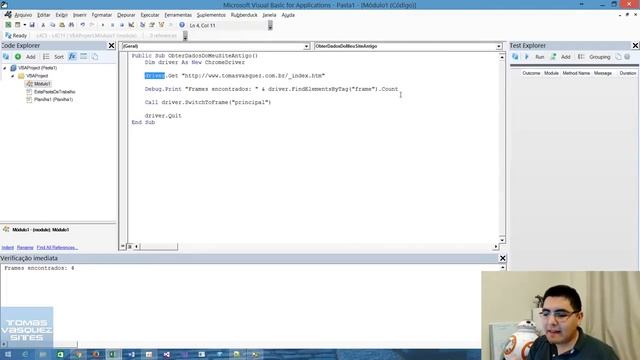Click the Design Mode icon
The width and height of the screenshot is (640, 360).
(131, 25)
